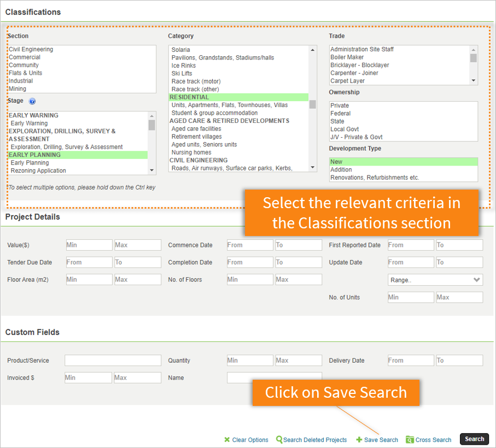Click Trade list scroll-up arrow
The height and width of the screenshot is (448, 496).
(473, 50)
